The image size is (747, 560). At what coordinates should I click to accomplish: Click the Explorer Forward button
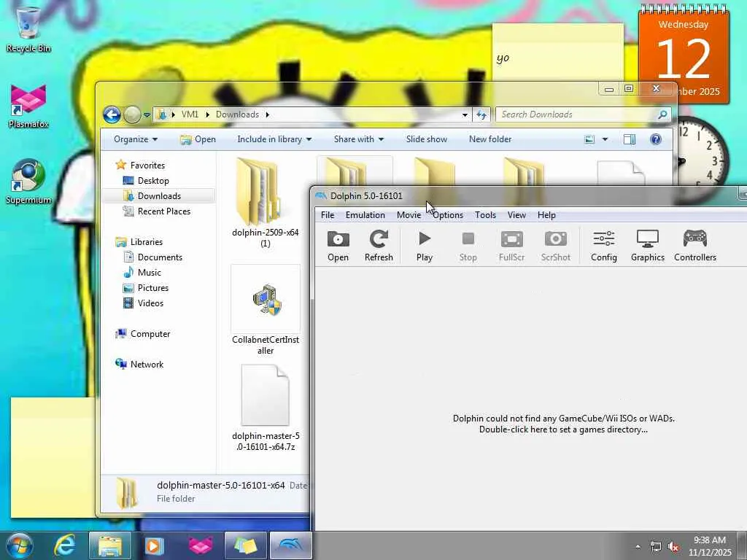pos(132,114)
